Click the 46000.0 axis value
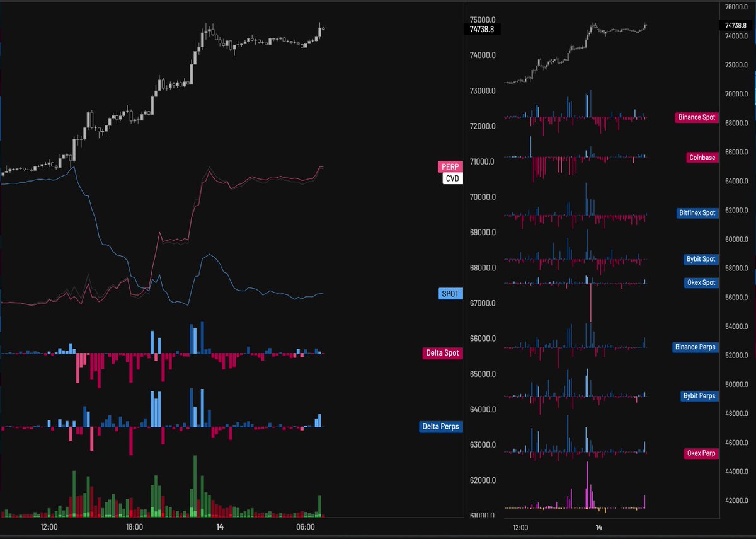 point(738,443)
